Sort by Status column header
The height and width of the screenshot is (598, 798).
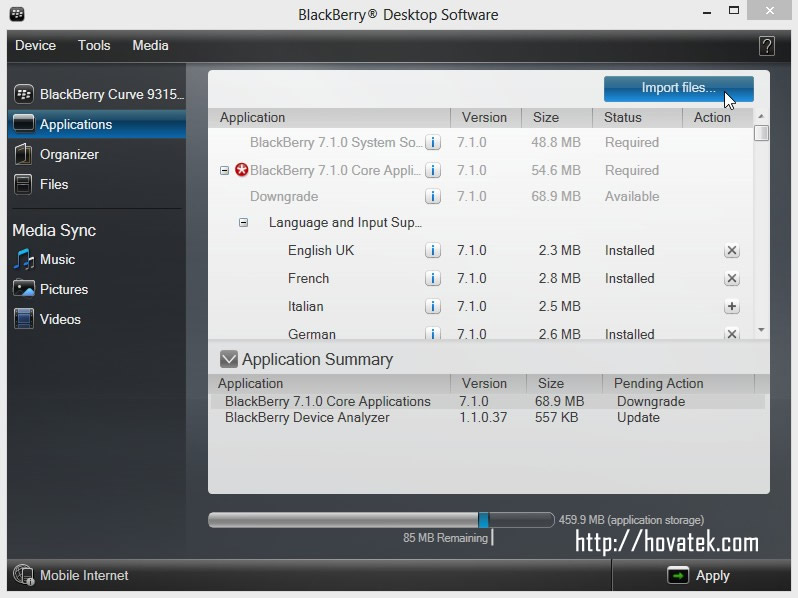tap(637, 118)
